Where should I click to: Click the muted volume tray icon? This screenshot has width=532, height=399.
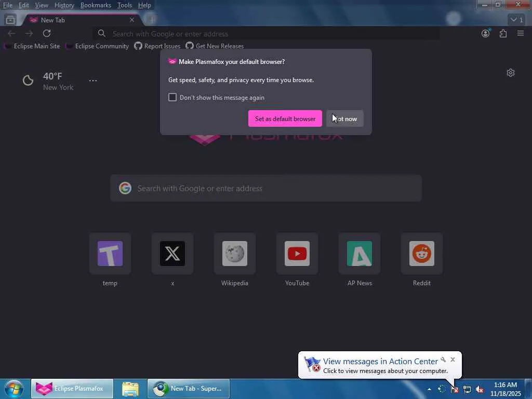(480, 389)
